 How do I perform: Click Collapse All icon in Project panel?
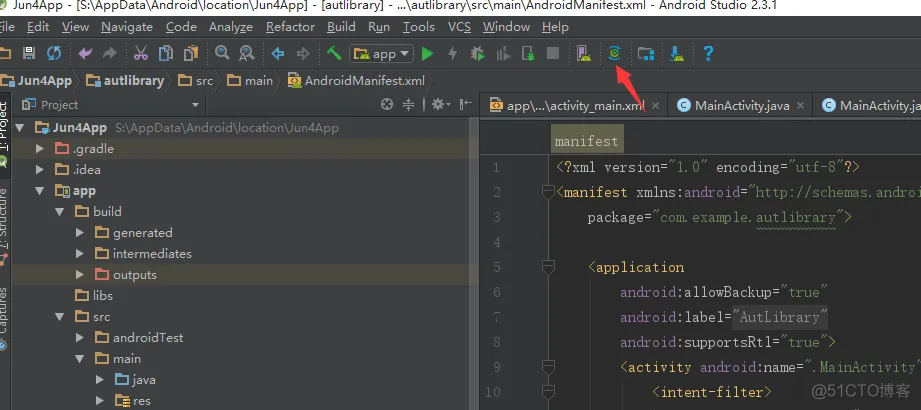coord(408,105)
